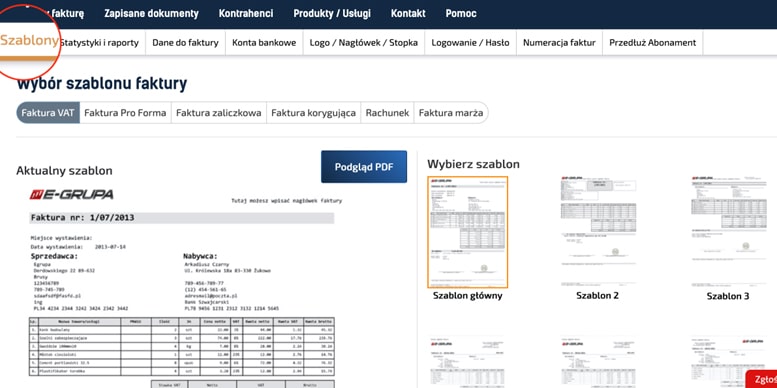Click the Sprzedawca heading in preview
Image resolution: width=777 pixels, height=388 pixels.
[x=55, y=256]
